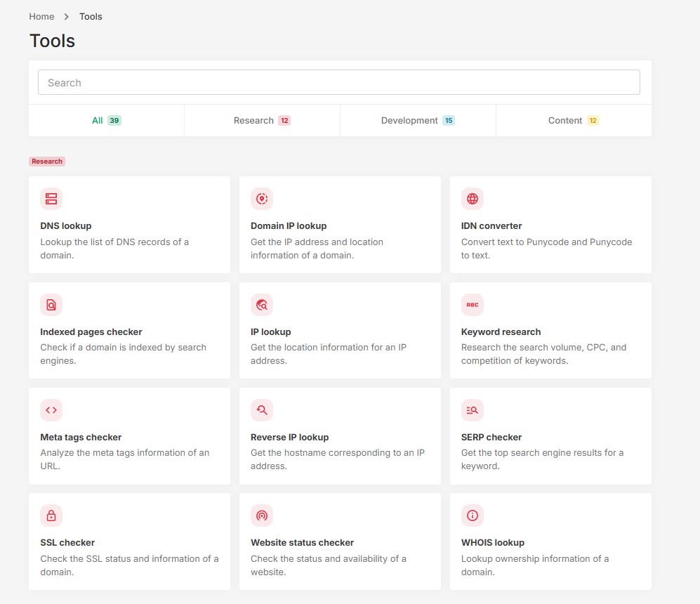Click the Domain IP lookup icon
The width and height of the screenshot is (700, 604).
[262, 199]
